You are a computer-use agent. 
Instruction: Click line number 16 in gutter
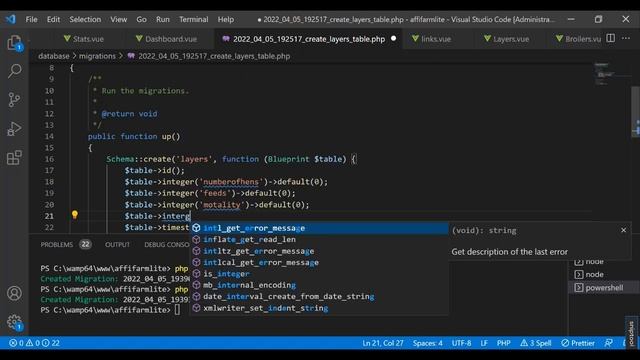[49, 159]
